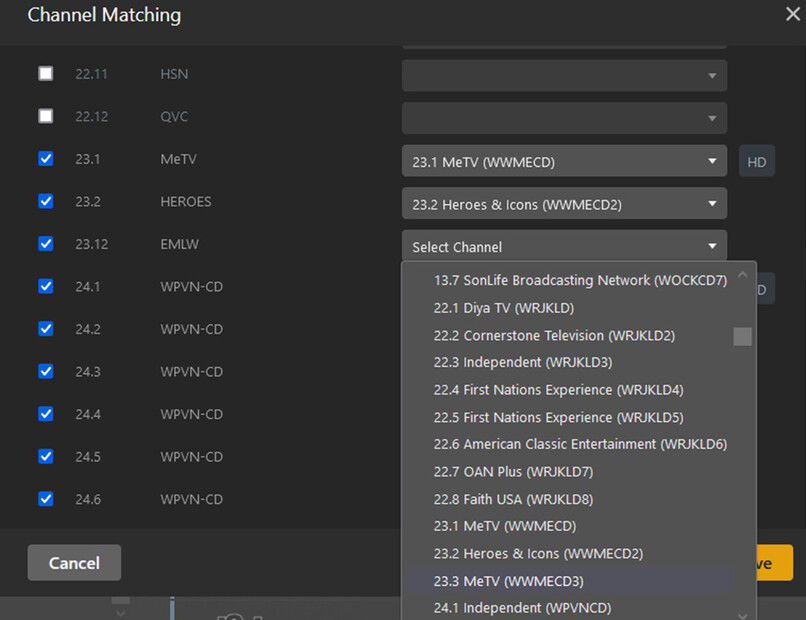
Task: Check the 22.12 QVC checkbox
Action: point(46,116)
